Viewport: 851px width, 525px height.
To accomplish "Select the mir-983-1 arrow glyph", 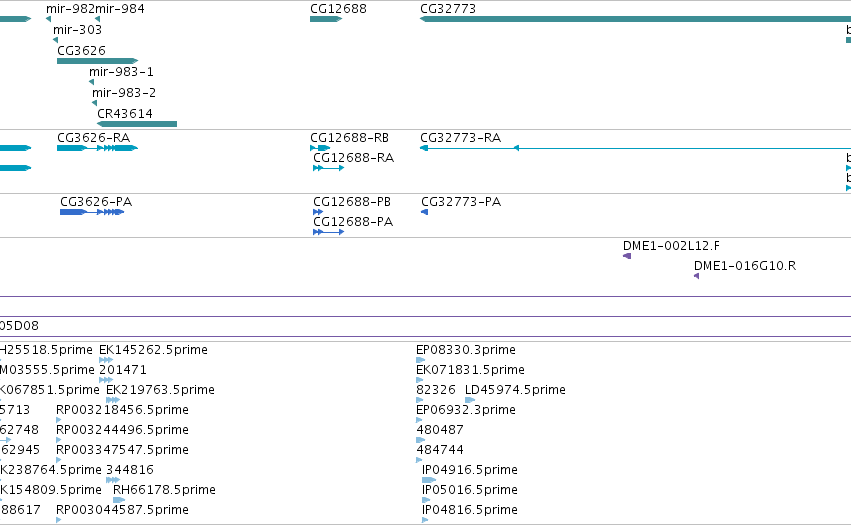I will [x=91, y=82].
